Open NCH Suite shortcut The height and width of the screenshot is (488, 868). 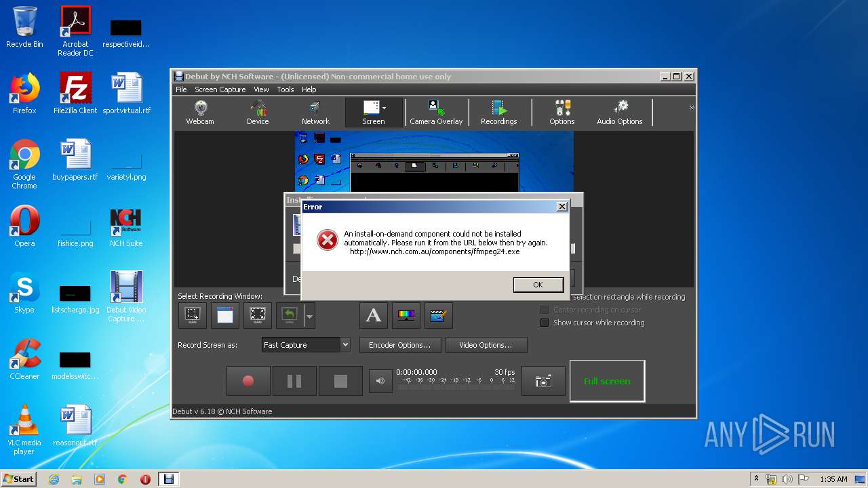click(126, 226)
